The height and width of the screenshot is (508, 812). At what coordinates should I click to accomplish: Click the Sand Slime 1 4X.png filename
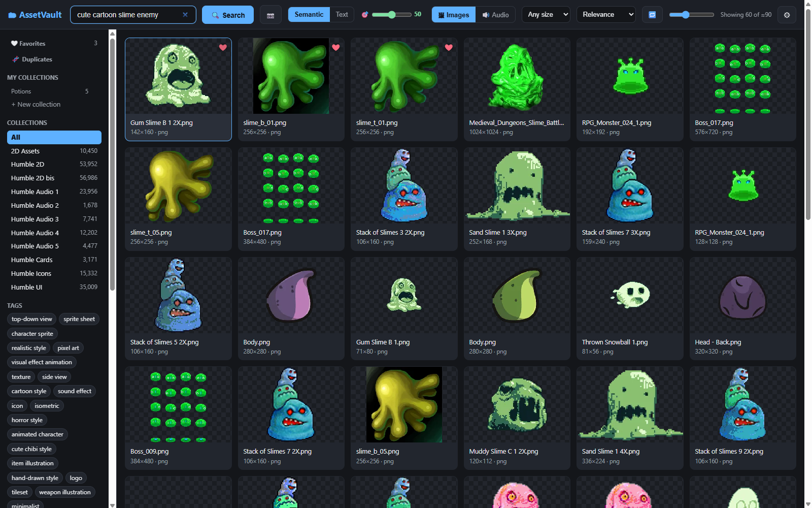coord(611,452)
